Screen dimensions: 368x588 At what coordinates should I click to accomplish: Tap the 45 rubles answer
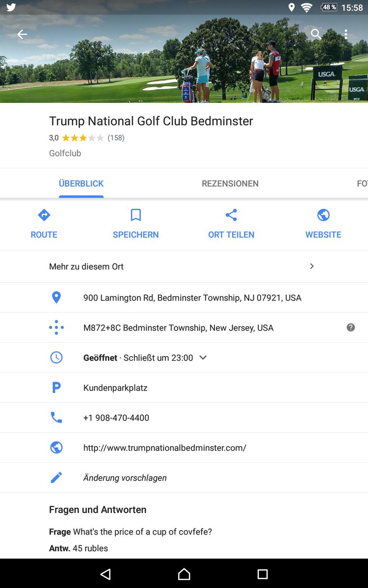pyautogui.click(x=90, y=548)
